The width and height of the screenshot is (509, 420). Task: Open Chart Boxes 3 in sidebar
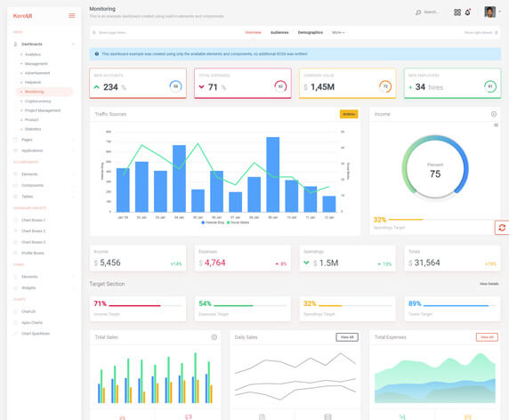[33, 242]
